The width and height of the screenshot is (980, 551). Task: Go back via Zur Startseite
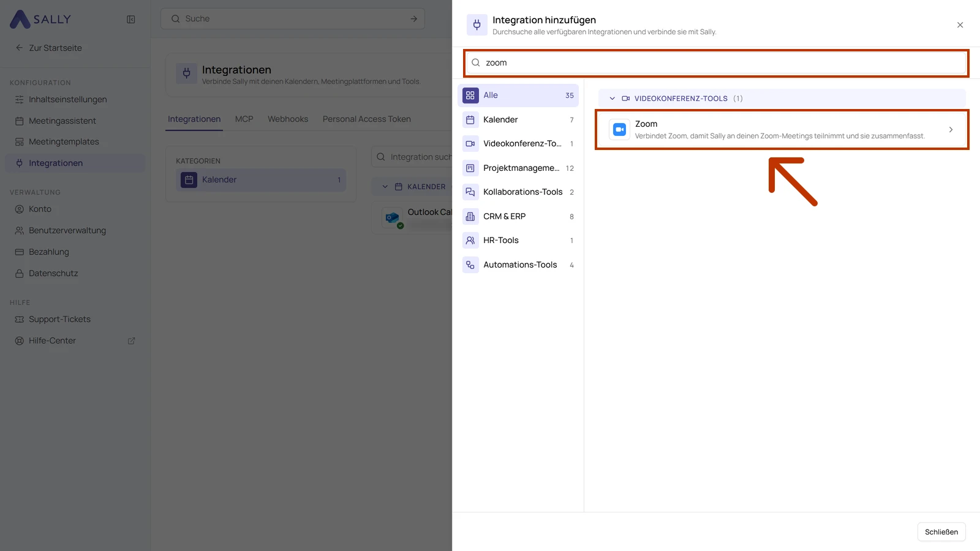click(x=49, y=48)
